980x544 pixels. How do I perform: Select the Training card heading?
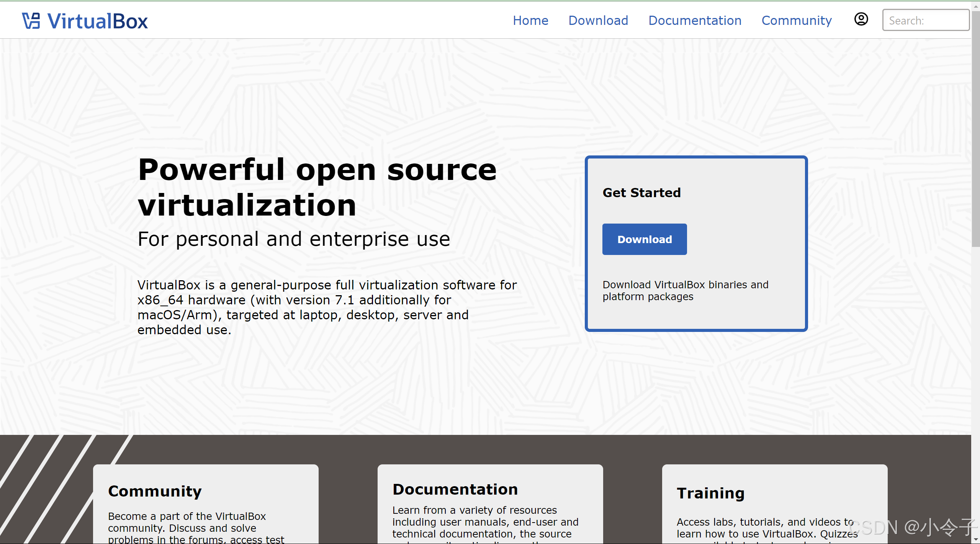[710, 493]
